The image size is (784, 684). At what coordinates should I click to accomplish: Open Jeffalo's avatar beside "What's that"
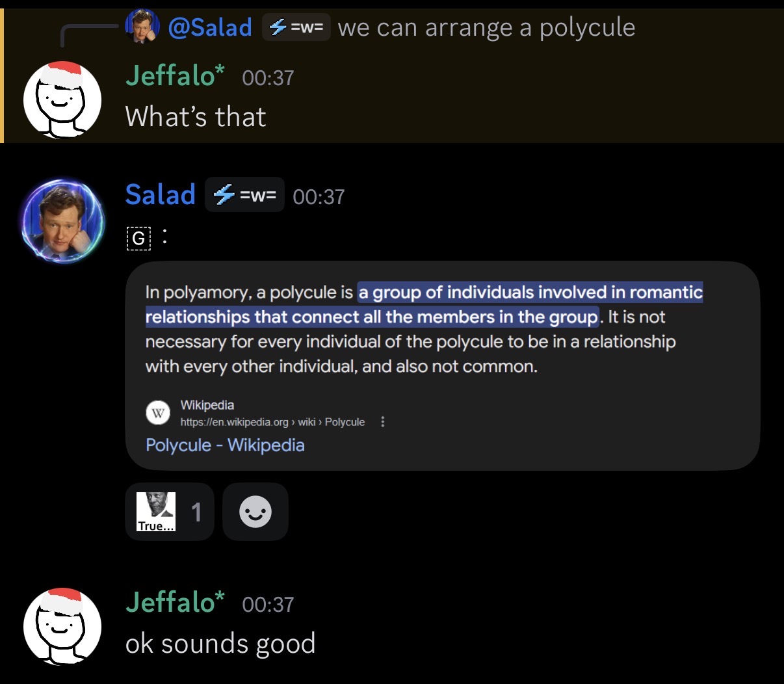pos(62,99)
